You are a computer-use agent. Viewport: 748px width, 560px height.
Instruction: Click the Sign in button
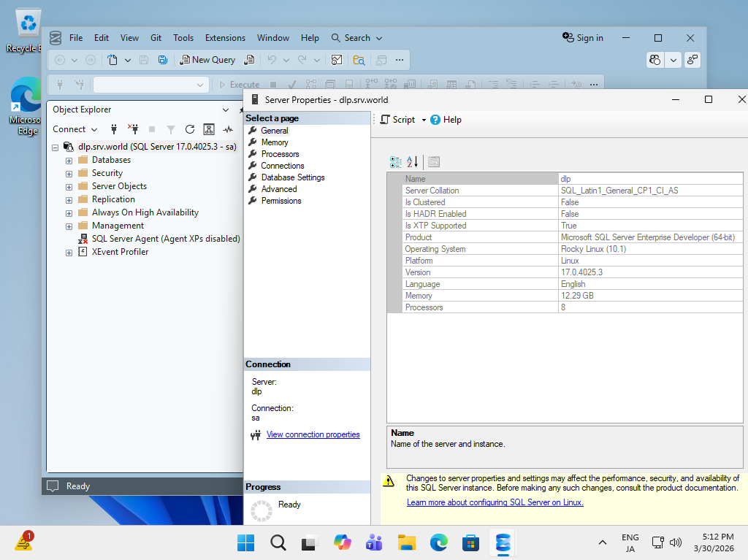click(582, 38)
